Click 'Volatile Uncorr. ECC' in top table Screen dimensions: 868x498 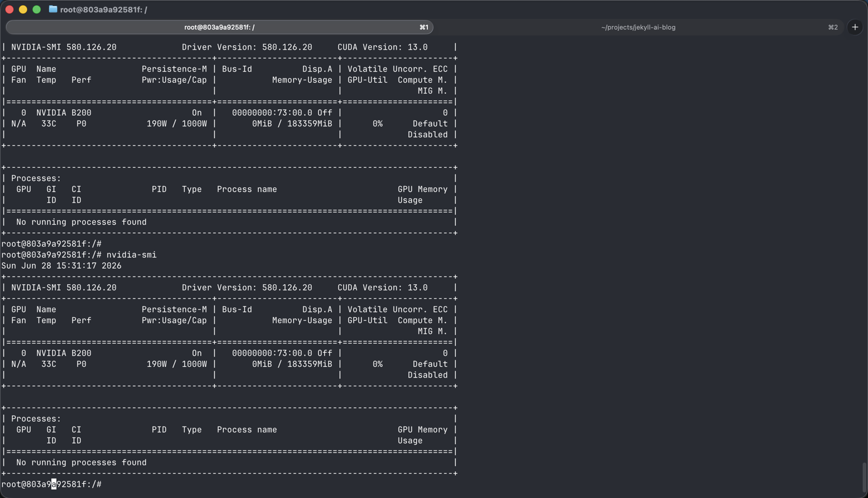(397, 69)
